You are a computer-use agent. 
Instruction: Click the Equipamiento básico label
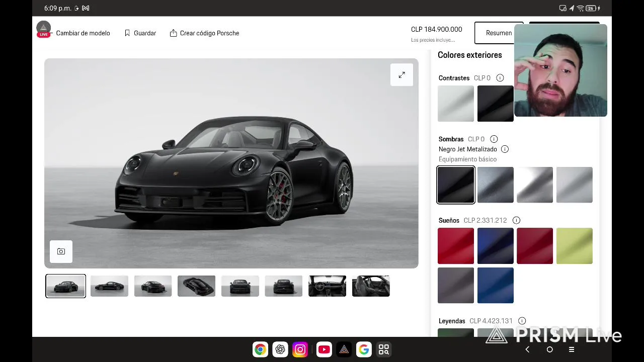click(x=467, y=159)
